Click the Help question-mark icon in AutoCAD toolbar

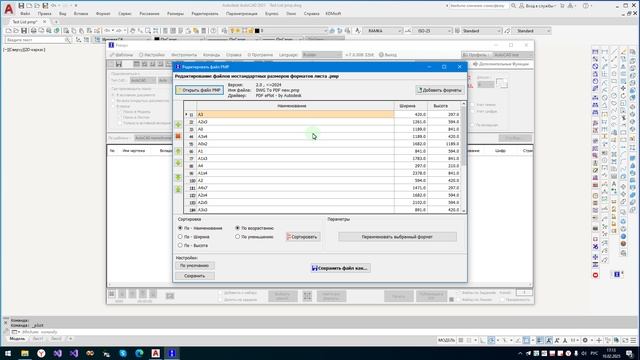click(213, 31)
